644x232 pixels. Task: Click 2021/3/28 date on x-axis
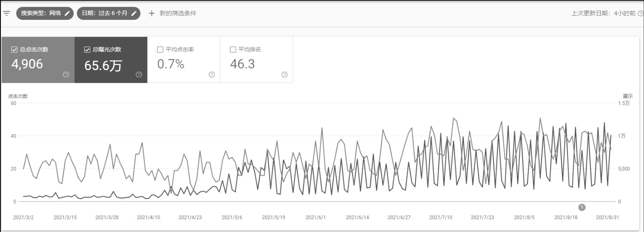click(106, 217)
